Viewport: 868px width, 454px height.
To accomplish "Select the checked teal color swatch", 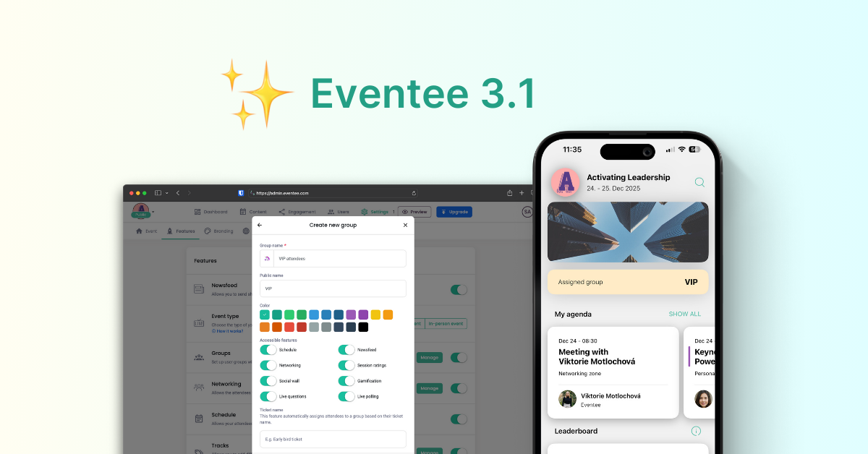I will tap(265, 314).
